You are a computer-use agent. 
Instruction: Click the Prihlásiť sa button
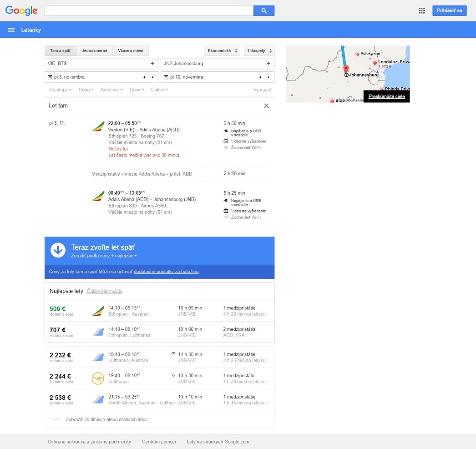tap(449, 10)
